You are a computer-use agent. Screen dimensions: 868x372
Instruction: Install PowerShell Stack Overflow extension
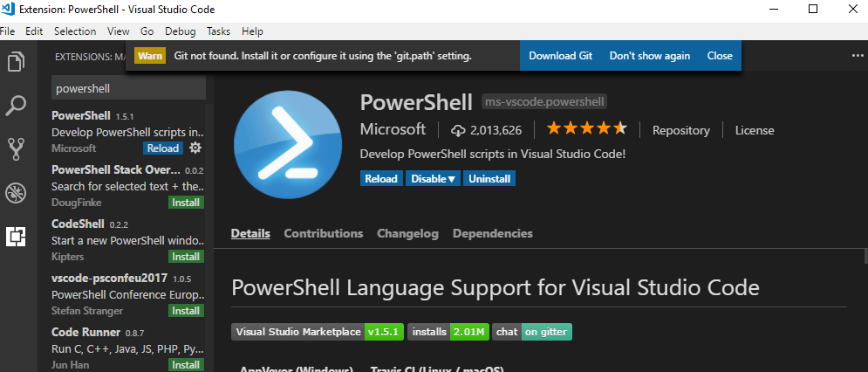[186, 203]
